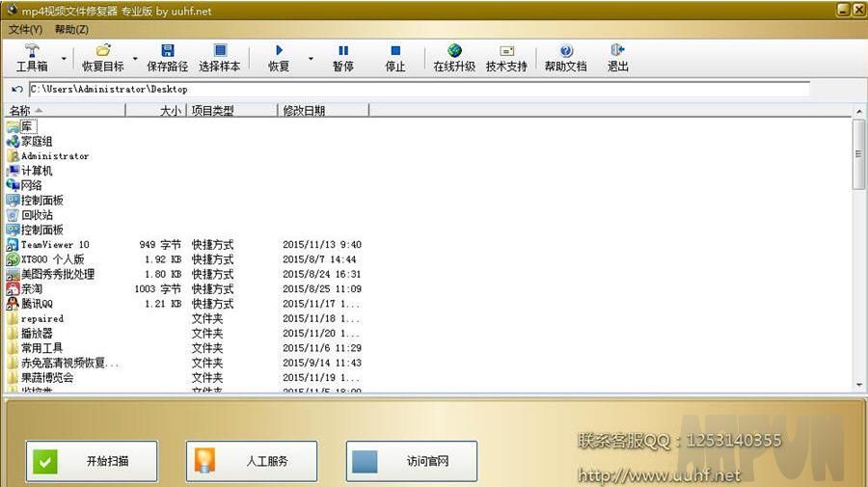Start recovery with 恢复 play icon
This screenshot has width=868, height=487.
coord(279,50)
